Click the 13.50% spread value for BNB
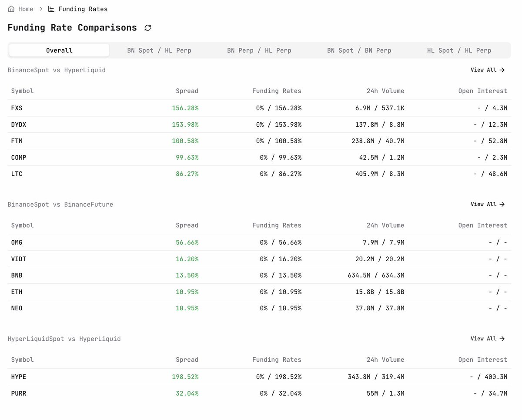 point(187,276)
